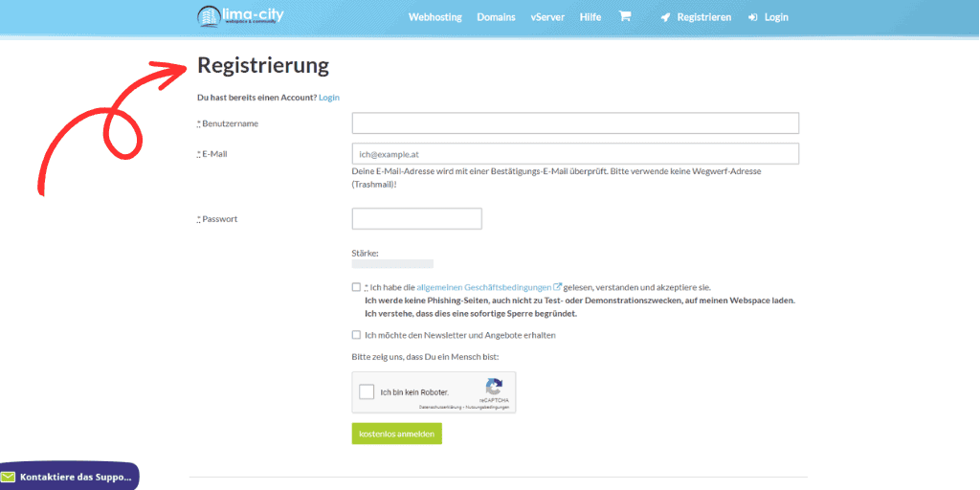The width and height of the screenshot is (980, 490).
Task: Click into the E-Mail address field
Action: [575, 153]
